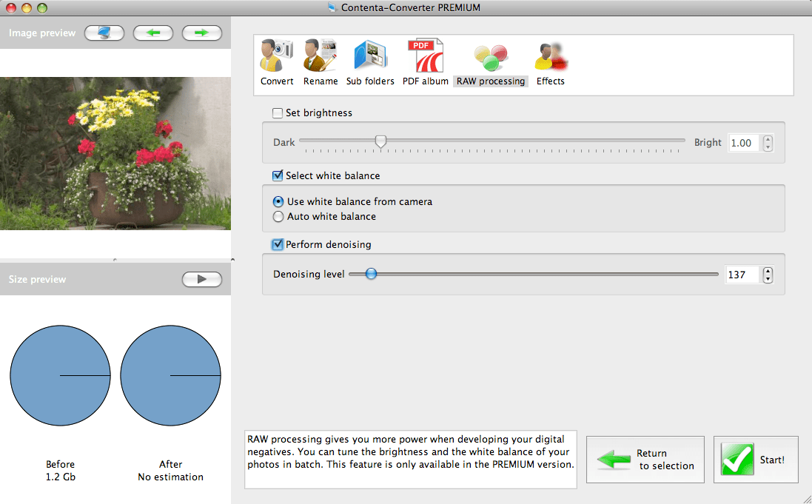The height and width of the screenshot is (504, 812).
Task: Click the Sub folders tab label
Action: click(x=370, y=81)
